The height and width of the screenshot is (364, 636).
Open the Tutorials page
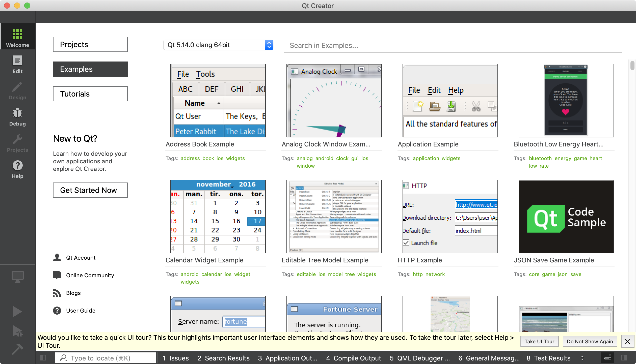[90, 94]
